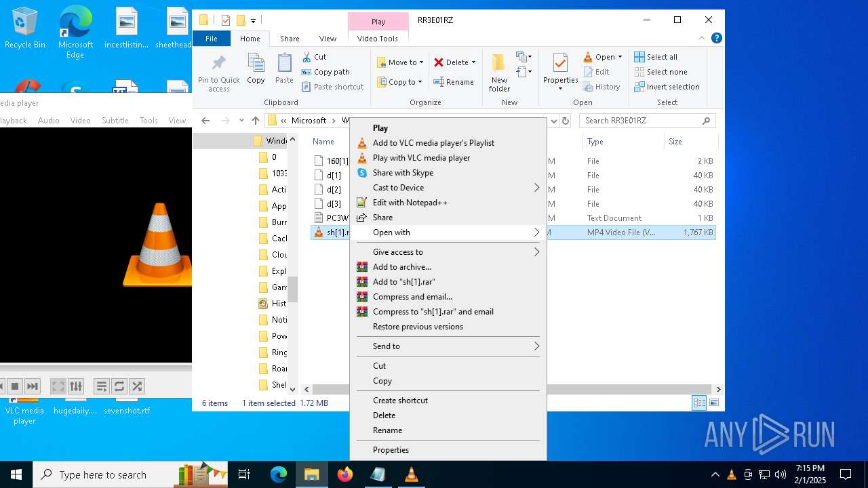Click Select none in ribbon
The height and width of the screenshot is (488, 868).
pyautogui.click(x=660, y=72)
